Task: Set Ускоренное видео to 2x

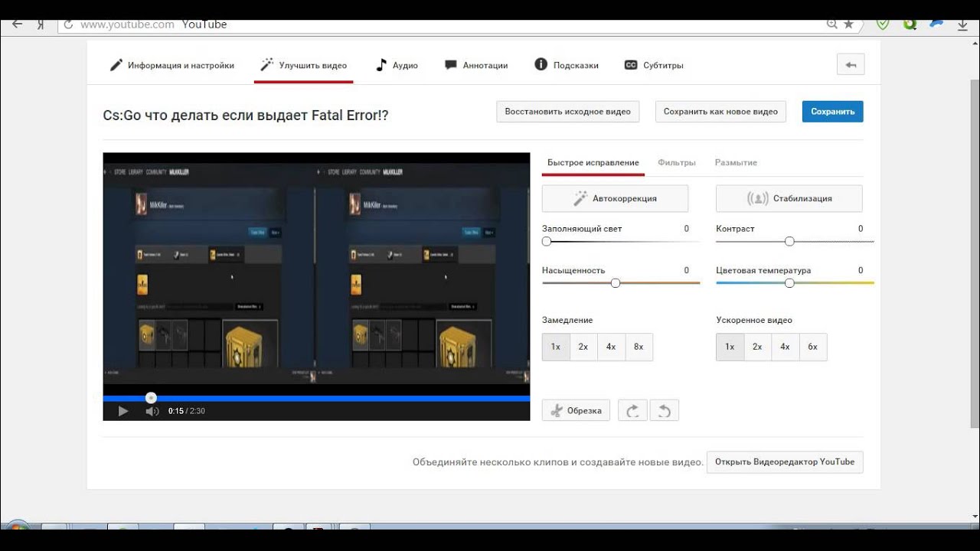Action: [757, 347]
